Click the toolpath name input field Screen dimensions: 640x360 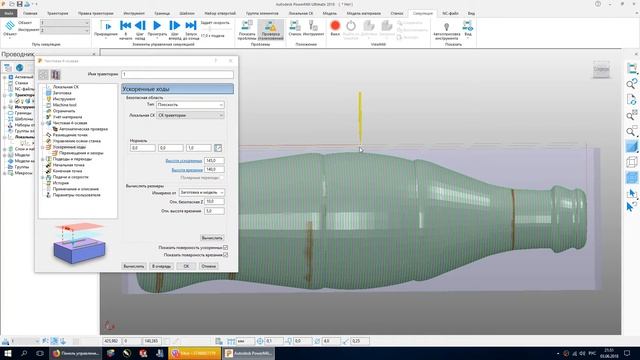pos(178,74)
